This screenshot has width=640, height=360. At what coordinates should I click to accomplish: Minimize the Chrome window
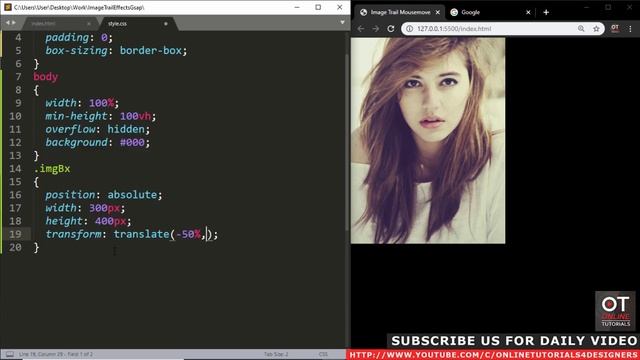click(587, 7)
